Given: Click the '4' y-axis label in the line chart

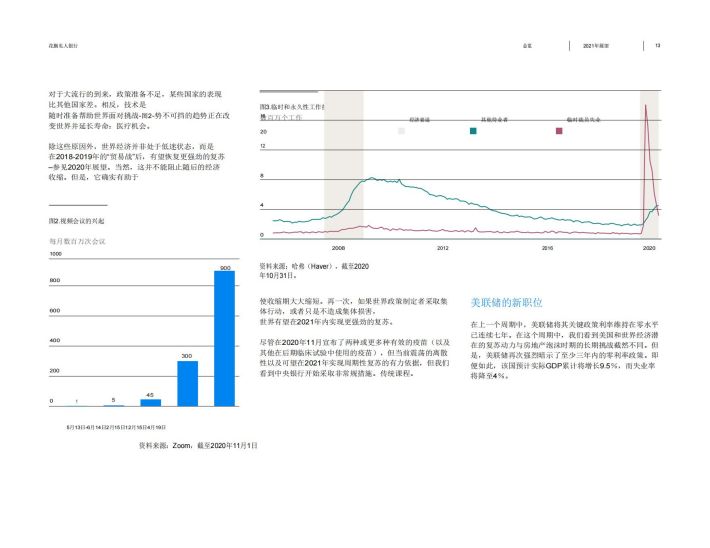Looking at the screenshot, I should [262, 205].
